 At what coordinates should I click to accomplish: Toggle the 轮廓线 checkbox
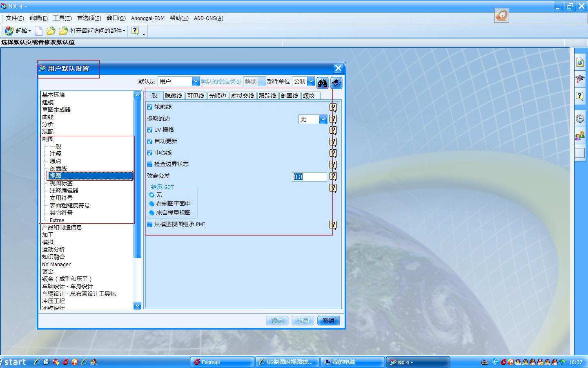point(149,107)
